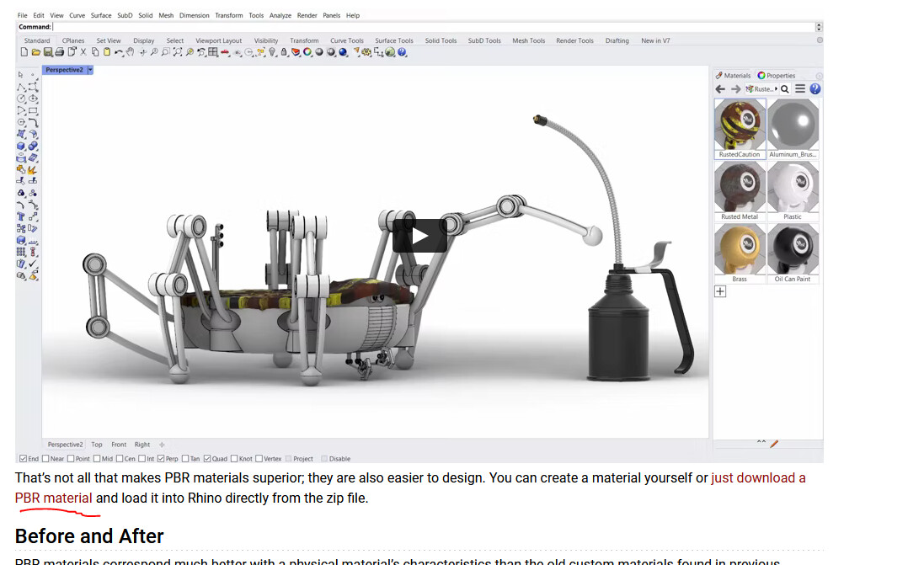Open the material name combo box

[x=762, y=88]
